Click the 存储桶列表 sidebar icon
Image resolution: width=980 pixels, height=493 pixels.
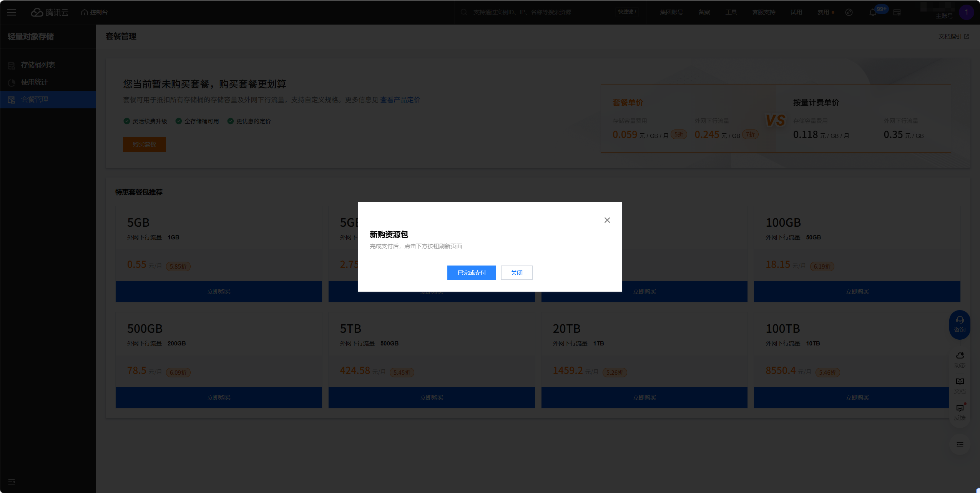pos(11,66)
